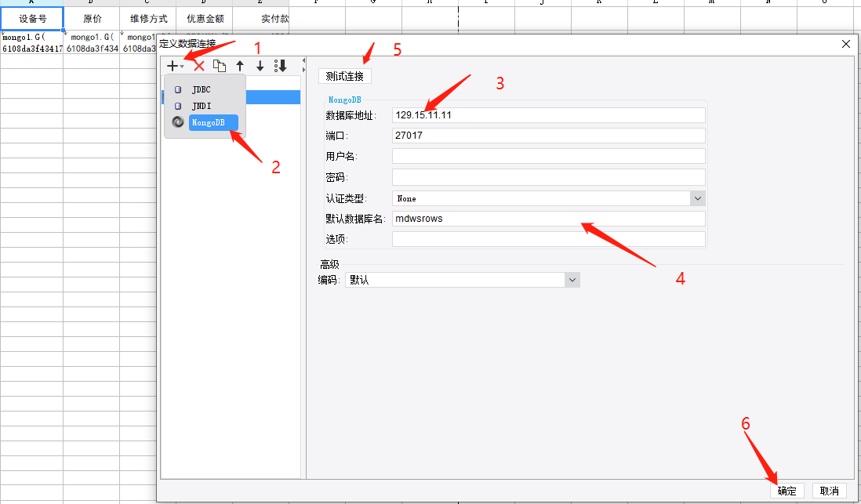Image resolution: width=861 pixels, height=504 pixels.
Task: Choose JNDI from the add menu
Action: pyautogui.click(x=201, y=106)
